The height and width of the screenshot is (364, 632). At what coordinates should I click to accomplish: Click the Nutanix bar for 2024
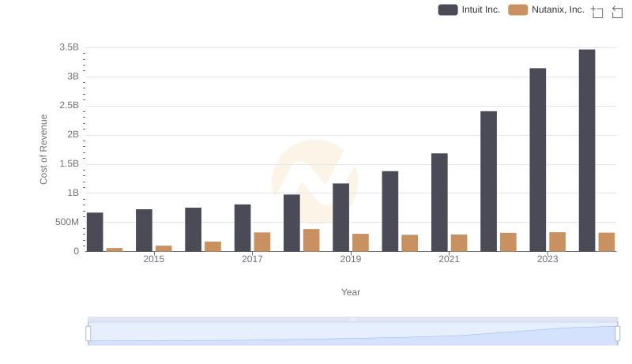pyautogui.click(x=607, y=242)
